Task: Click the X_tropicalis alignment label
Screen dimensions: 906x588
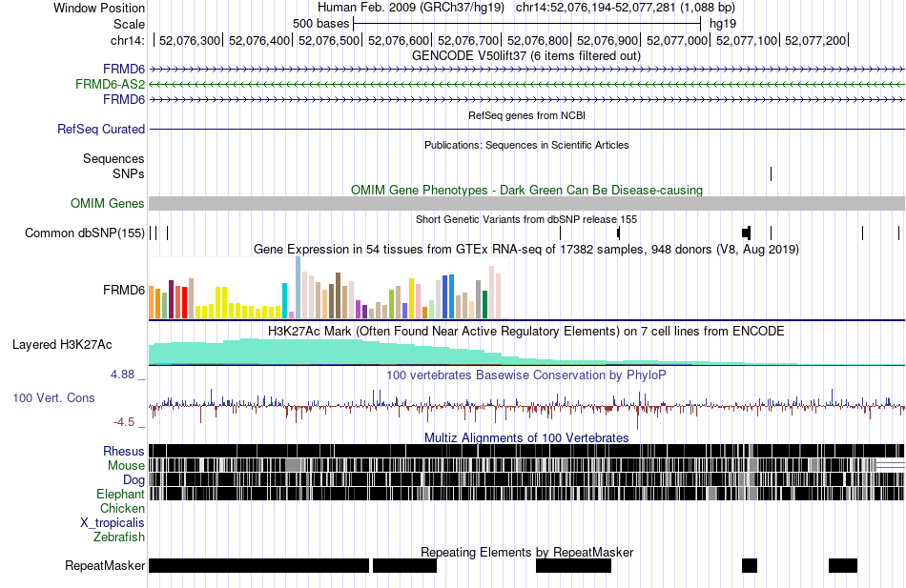Action: tap(113, 523)
